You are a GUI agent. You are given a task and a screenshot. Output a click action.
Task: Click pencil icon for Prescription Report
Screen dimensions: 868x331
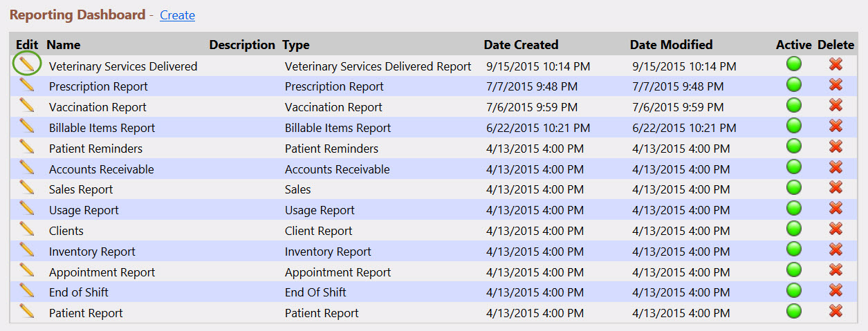point(27,85)
